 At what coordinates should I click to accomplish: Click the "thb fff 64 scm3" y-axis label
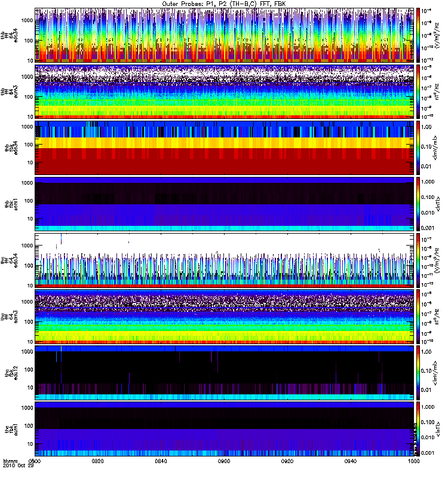tap(9, 91)
